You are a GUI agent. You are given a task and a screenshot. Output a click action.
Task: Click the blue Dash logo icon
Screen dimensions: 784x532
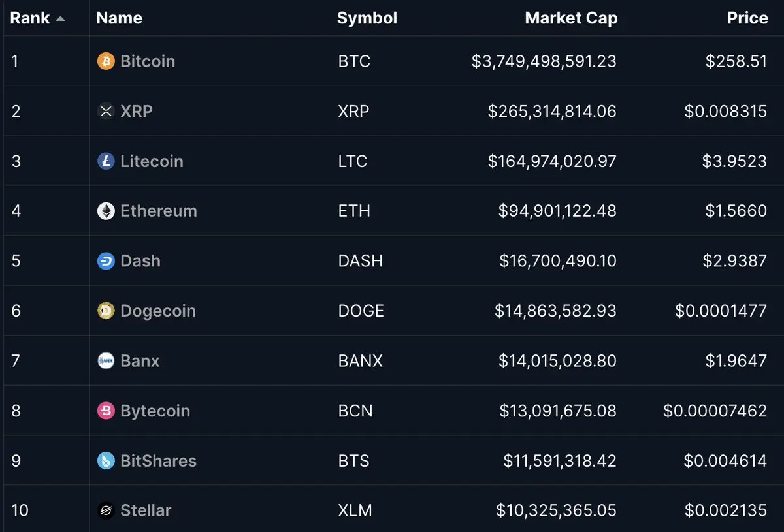(x=106, y=261)
